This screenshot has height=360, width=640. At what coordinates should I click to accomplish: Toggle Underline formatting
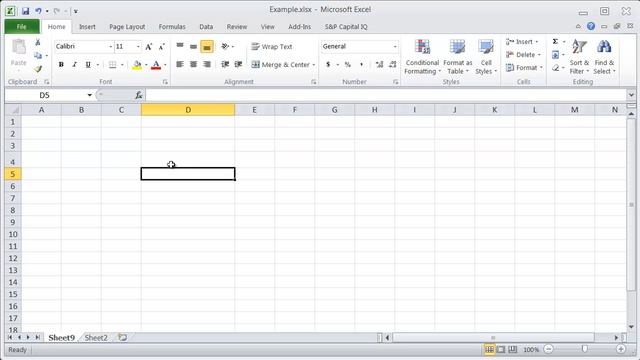tap(88, 64)
